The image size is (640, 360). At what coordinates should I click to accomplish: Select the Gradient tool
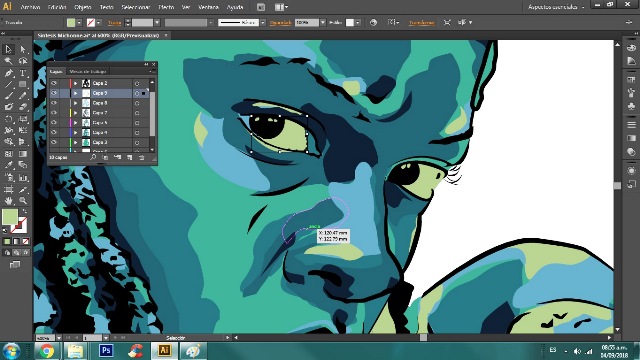click(23, 154)
